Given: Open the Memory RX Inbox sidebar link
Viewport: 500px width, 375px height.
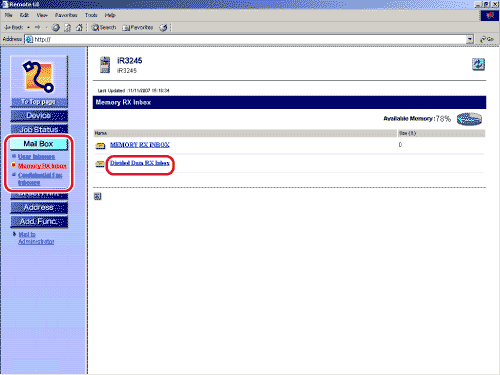Looking at the screenshot, I should pos(42,166).
